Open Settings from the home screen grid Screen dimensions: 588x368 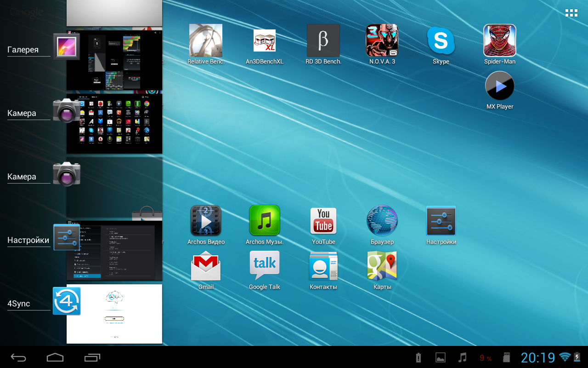tap(441, 224)
